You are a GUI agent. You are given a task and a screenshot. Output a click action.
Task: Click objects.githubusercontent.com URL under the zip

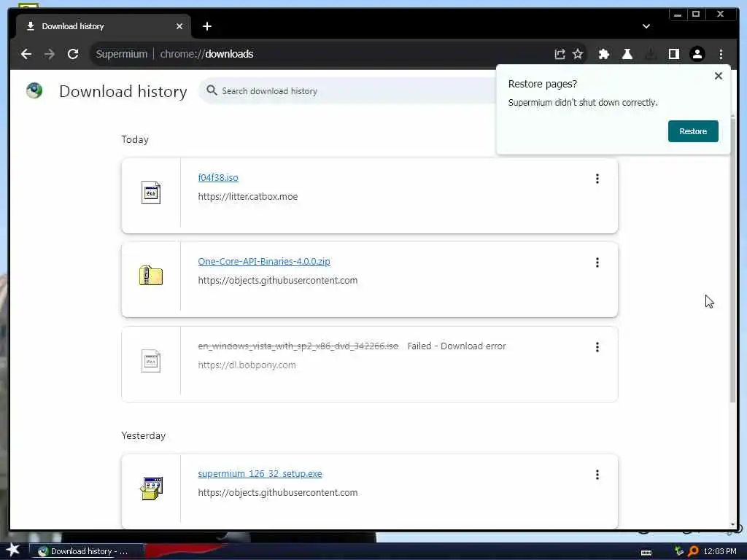pyautogui.click(x=278, y=281)
